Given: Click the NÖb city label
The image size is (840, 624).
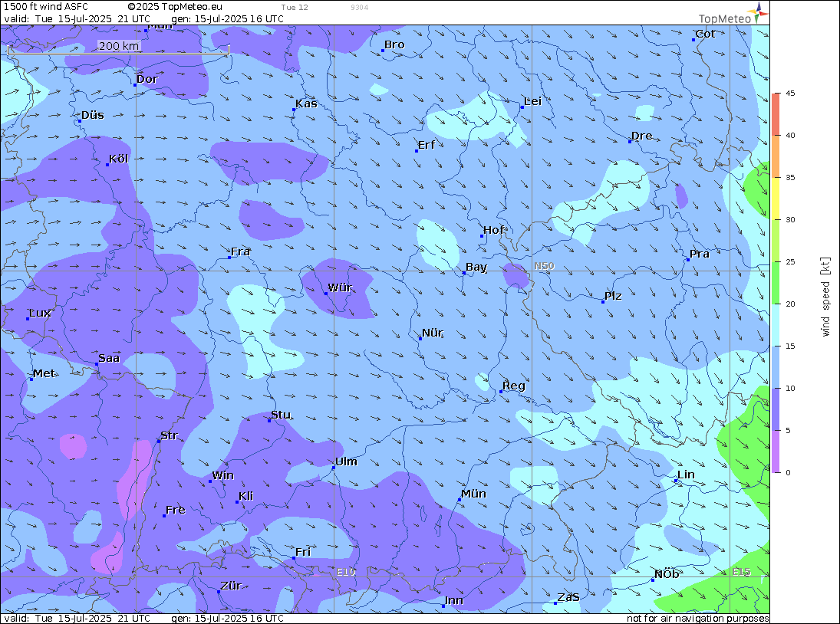Looking at the screenshot, I should (x=667, y=574).
